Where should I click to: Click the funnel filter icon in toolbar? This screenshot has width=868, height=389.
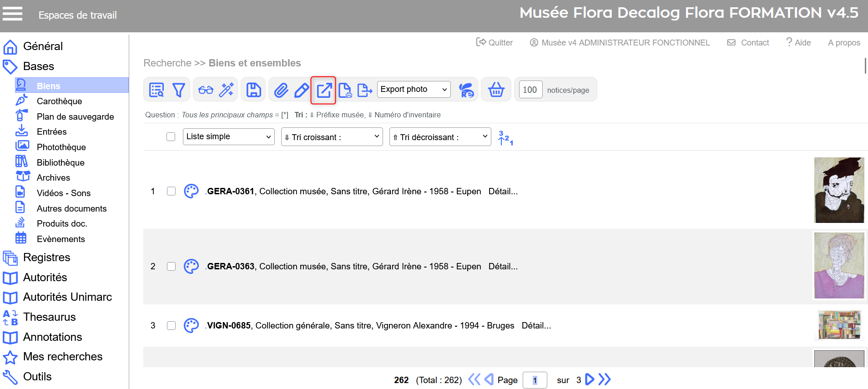click(179, 90)
